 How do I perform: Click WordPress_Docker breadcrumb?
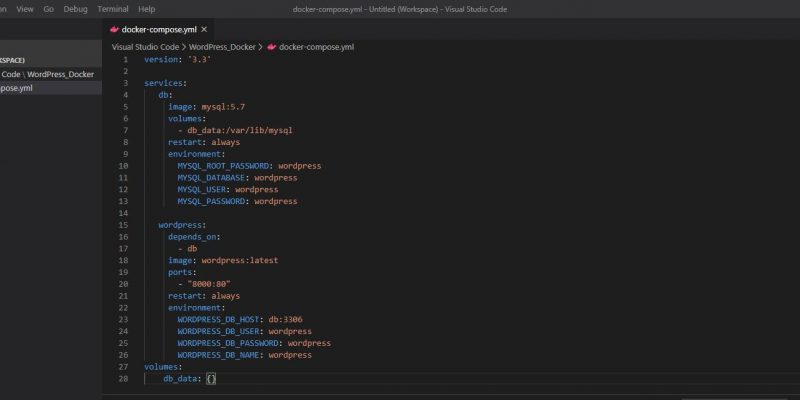pos(222,47)
